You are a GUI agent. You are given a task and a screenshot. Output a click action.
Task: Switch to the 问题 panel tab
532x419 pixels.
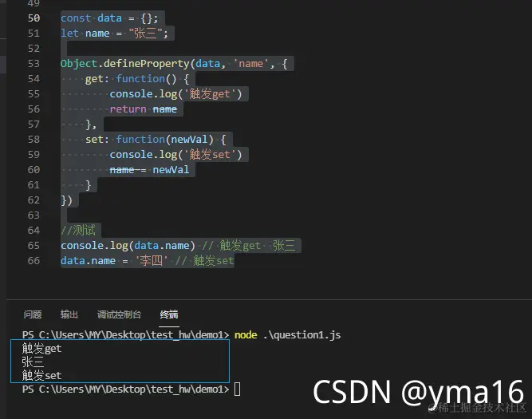33,314
